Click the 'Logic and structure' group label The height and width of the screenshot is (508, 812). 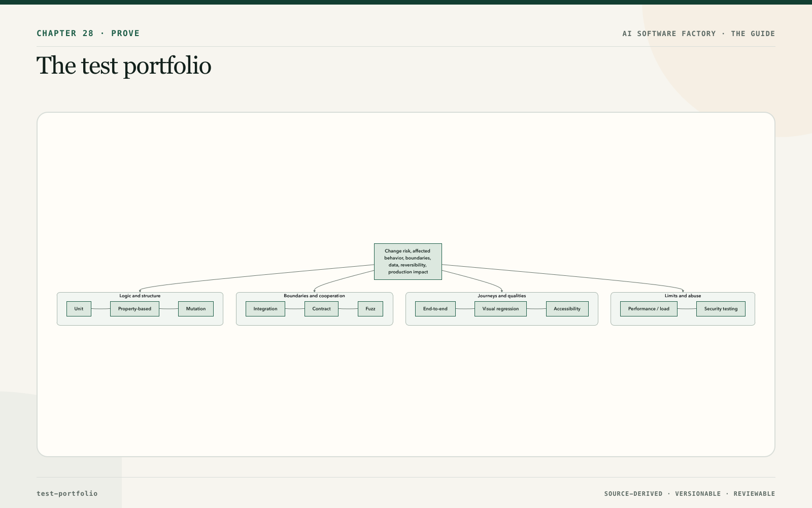(x=140, y=296)
